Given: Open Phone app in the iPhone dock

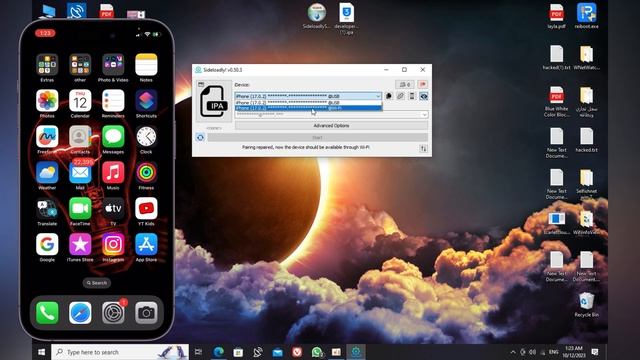Looking at the screenshot, I should [47, 313].
